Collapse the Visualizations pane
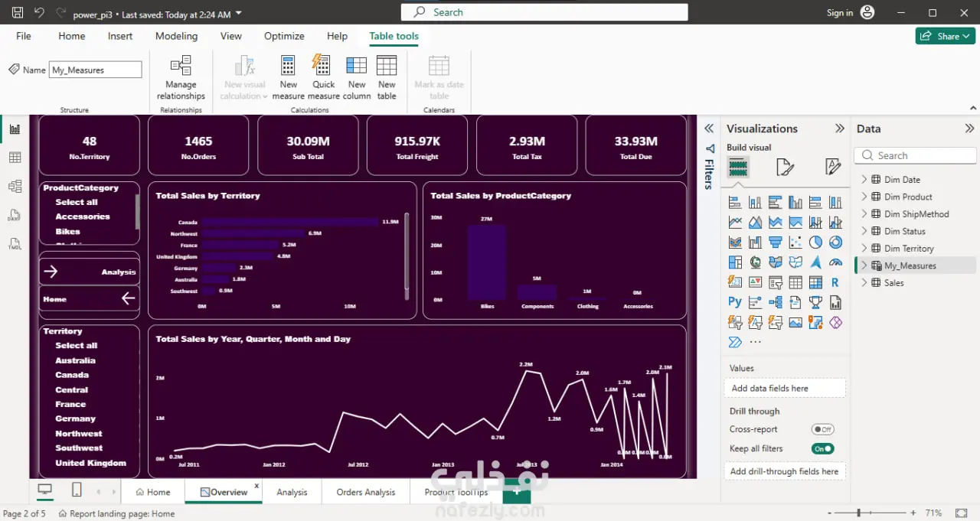Screen dimensions: 980x521 [x=839, y=129]
